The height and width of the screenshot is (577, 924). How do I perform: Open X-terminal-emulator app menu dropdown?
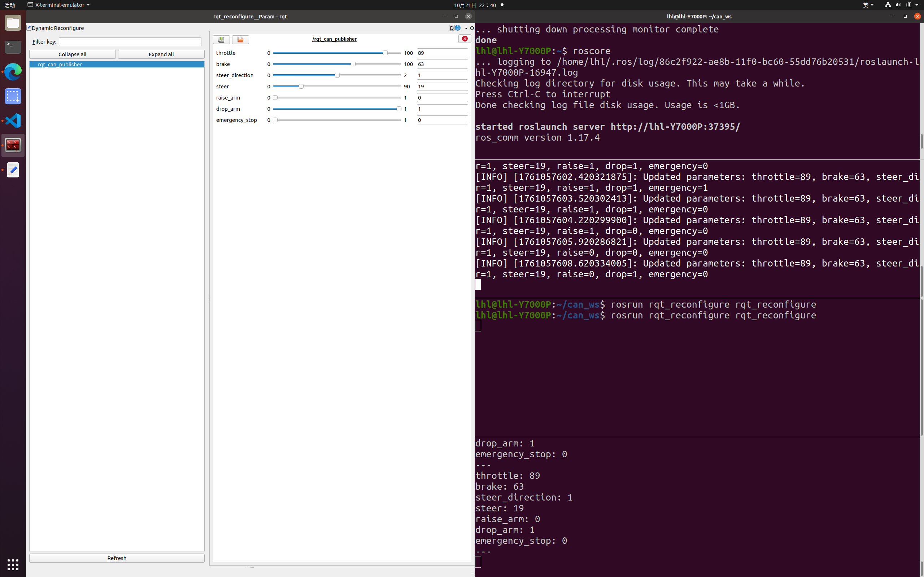[59, 5]
